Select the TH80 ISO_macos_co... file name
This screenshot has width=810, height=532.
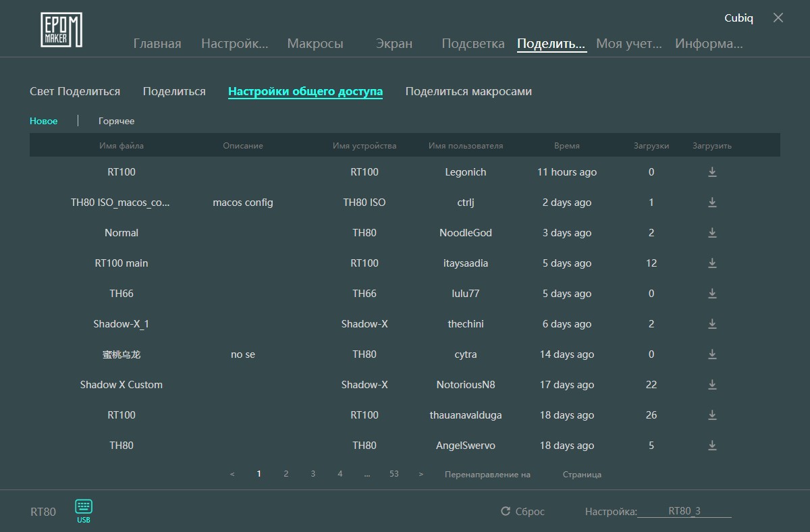[x=122, y=203]
